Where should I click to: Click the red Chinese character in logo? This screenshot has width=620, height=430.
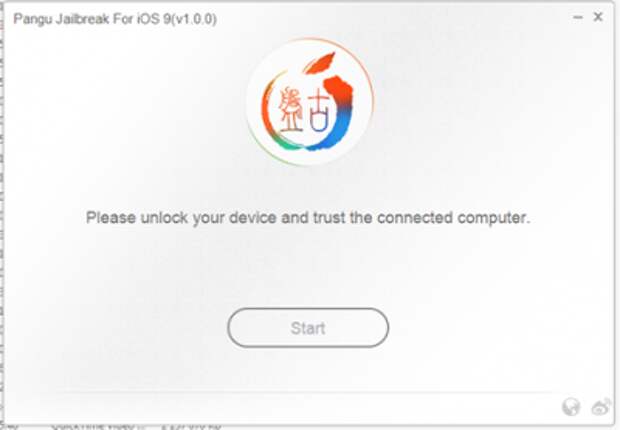pyautogui.click(x=291, y=110)
